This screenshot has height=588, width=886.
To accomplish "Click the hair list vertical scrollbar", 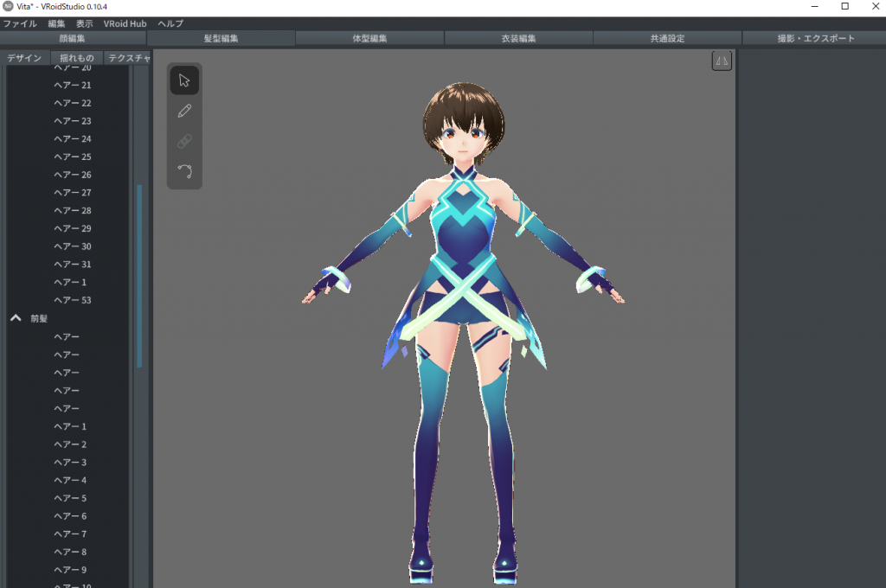I will (139, 277).
